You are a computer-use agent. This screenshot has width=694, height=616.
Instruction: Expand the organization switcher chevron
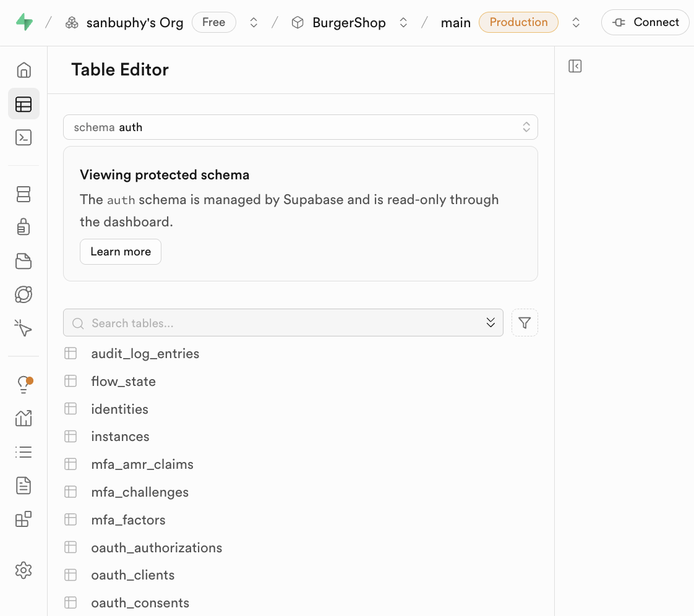[x=254, y=23]
